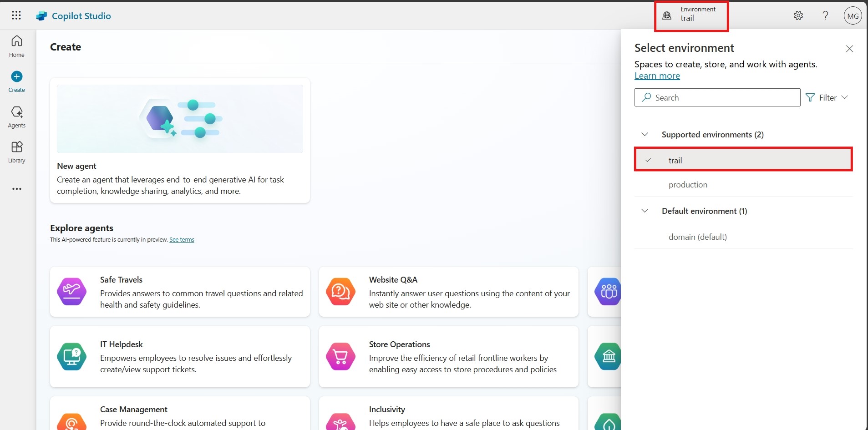The image size is (868, 430).
Task: Choose the domain (default) environment
Action: (697, 237)
